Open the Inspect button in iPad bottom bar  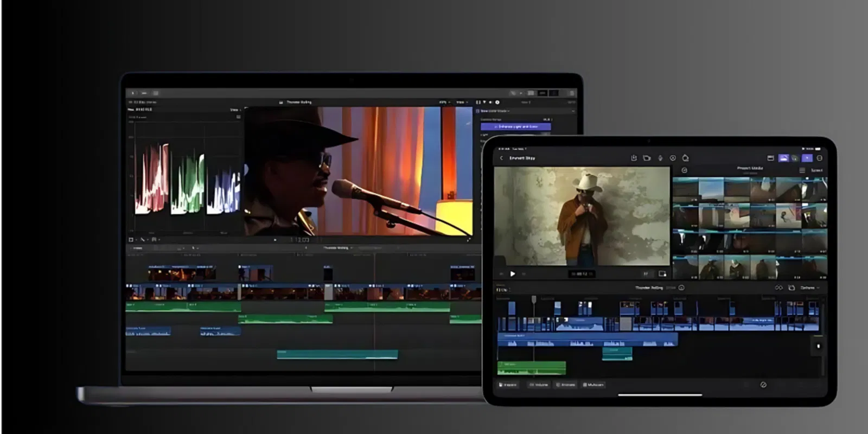coord(508,385)
